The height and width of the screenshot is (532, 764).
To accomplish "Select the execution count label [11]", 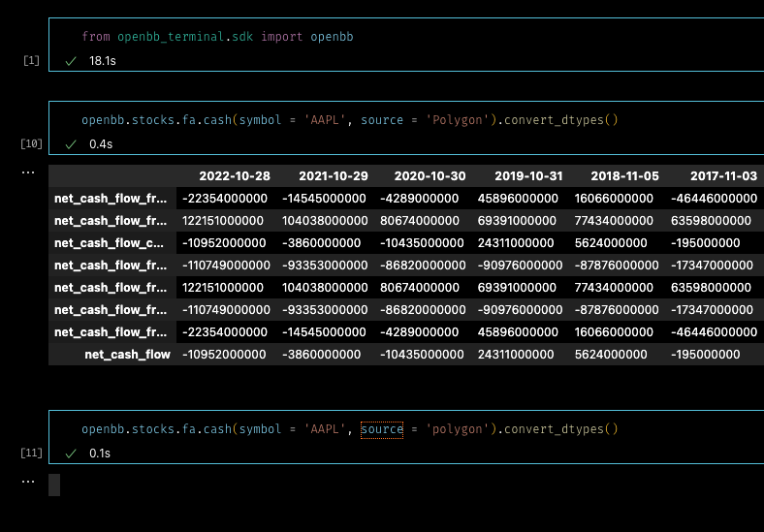I will pos(31,454).
